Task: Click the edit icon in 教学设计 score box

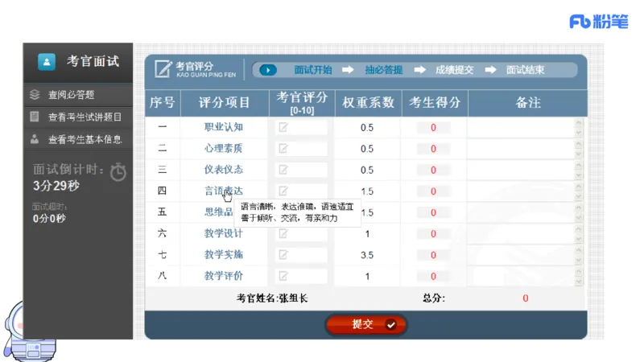Action: tap(283, 233)
